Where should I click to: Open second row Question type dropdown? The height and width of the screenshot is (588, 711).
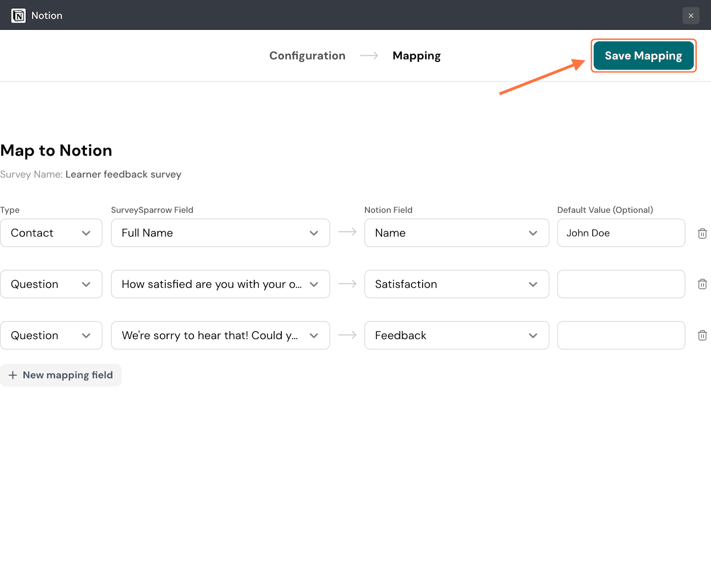[x=51, y=284]
